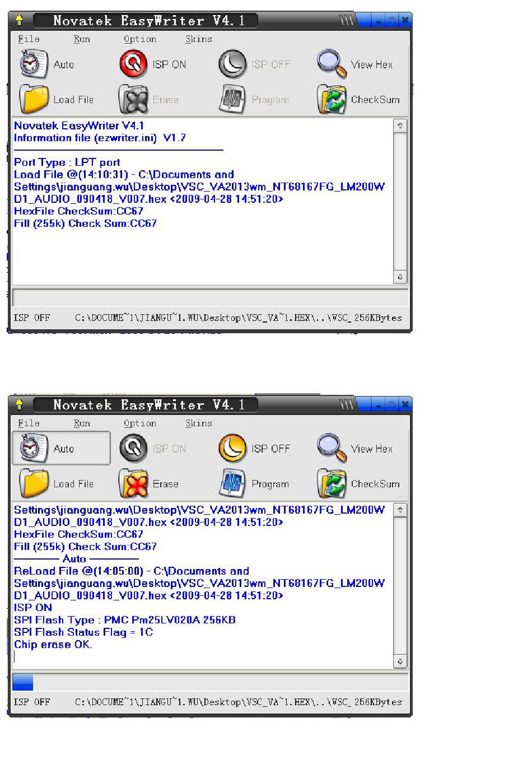This screenshot has height=783, width=532.
Task: Open the Option menu in lower window
Action: point(140,423)
